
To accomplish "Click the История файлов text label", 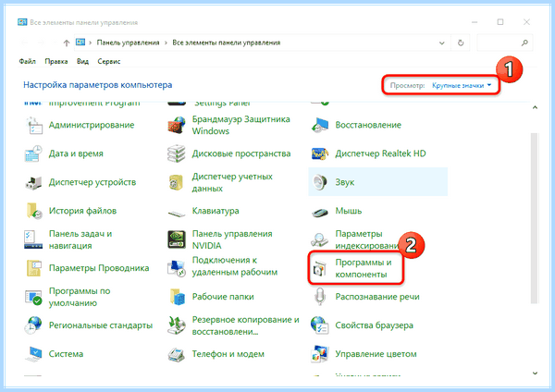I will click(x=83, y=211).
